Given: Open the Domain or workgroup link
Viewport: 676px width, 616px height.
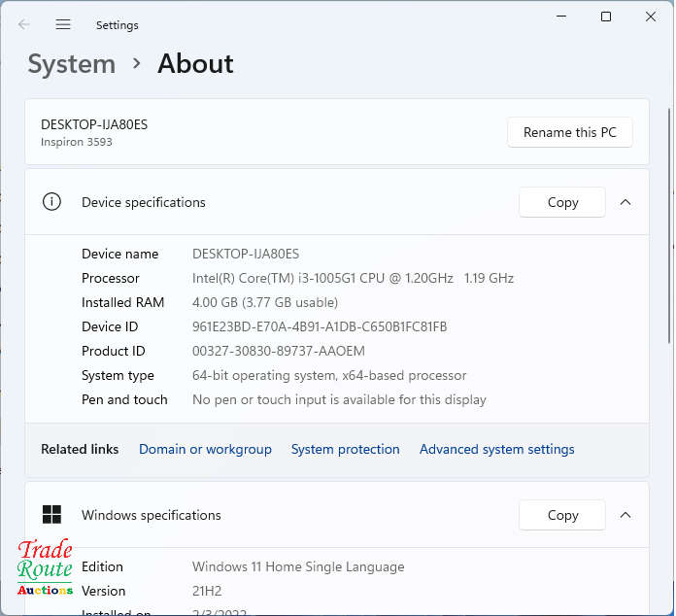Looking at the screenshot, I should click(x=205, y=449).
